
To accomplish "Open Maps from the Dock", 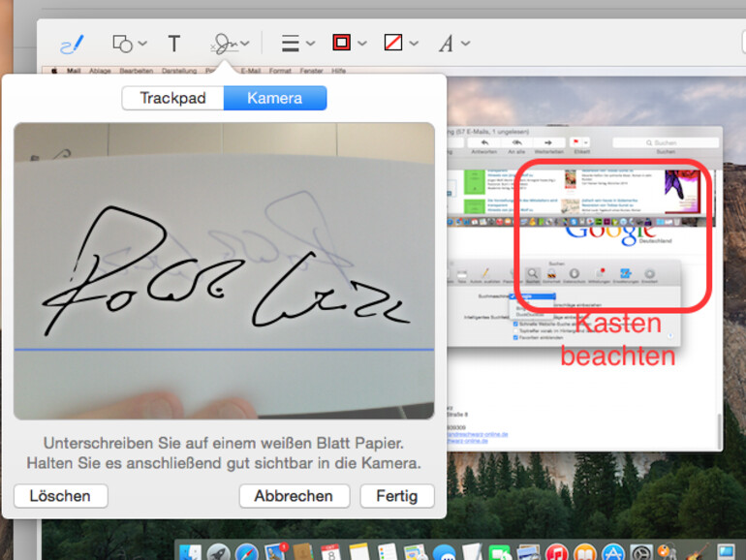I will click(416, 552).
